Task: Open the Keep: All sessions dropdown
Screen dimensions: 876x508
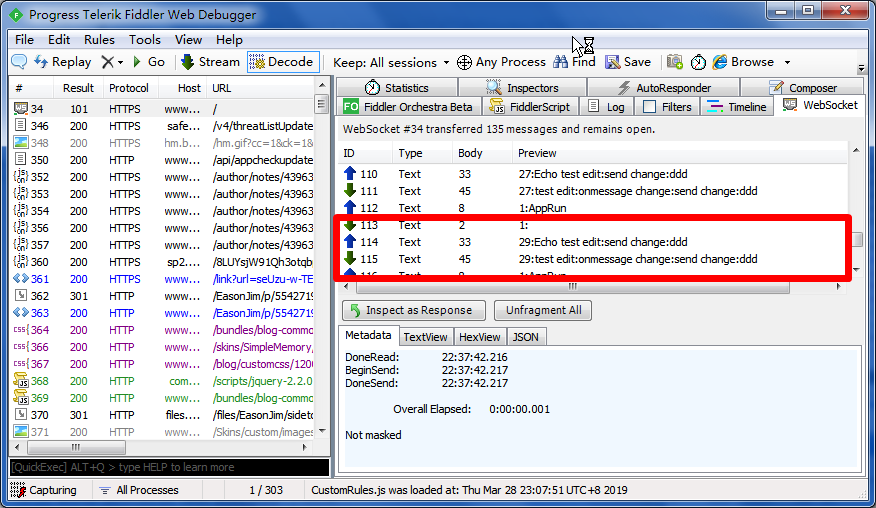Action: (x=391, y=63)
